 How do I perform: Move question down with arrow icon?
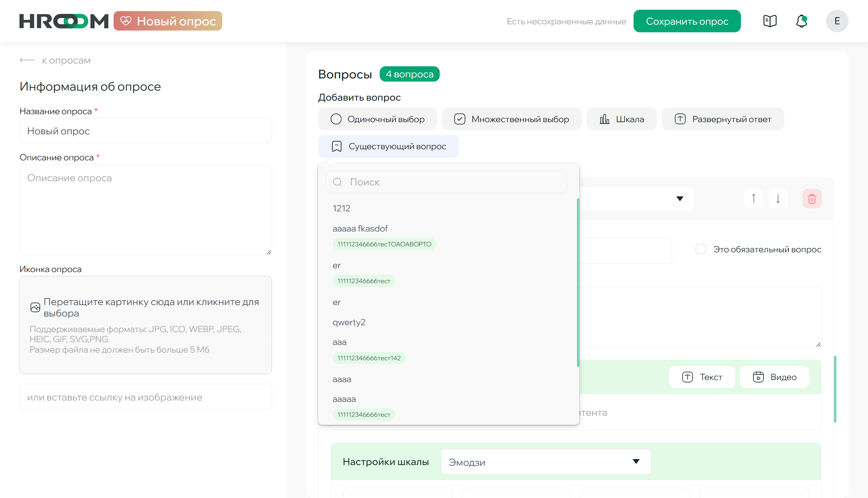click(778, 199)
